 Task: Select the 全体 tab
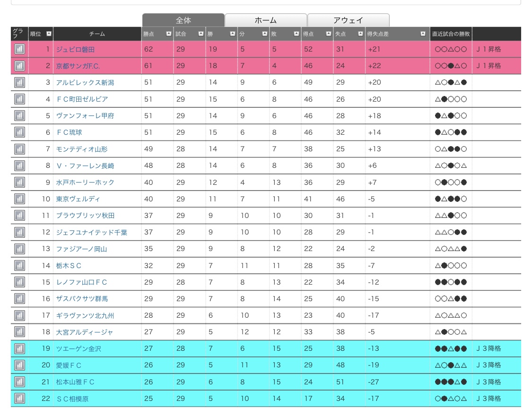tap(183, 20)
